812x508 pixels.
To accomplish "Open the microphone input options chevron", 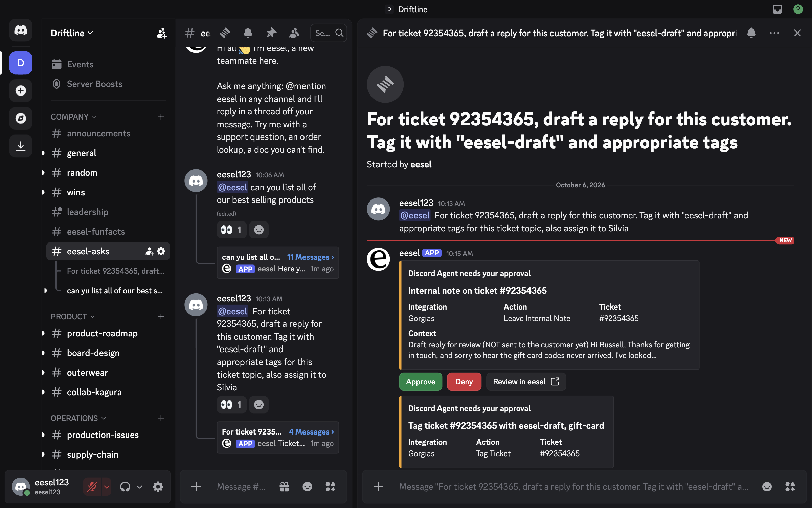I will pos(107,487).
